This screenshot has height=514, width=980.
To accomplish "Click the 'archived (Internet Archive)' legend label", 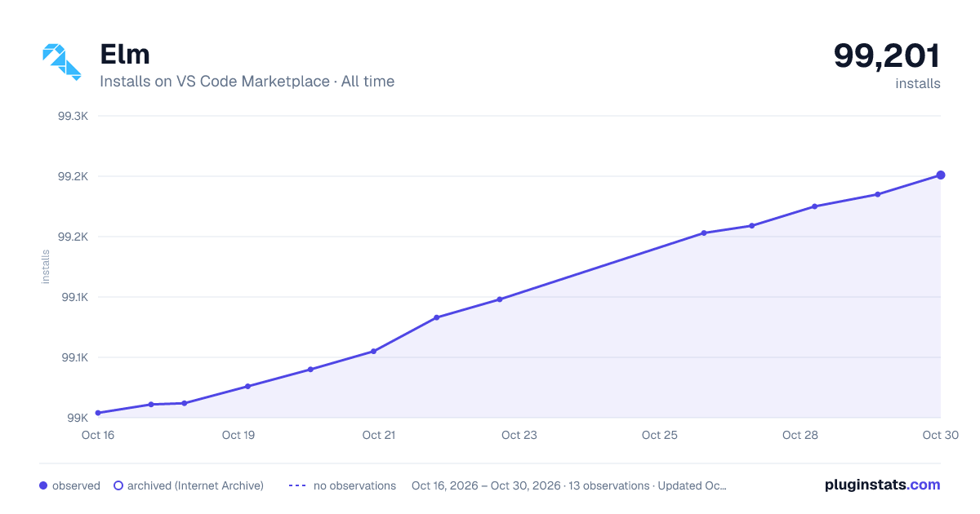I will tap(195, 485).
